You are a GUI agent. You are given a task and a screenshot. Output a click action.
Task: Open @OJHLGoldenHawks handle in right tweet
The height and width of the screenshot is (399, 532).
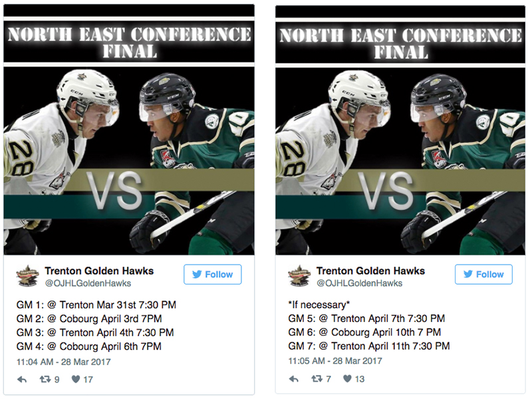click(359, 283)
